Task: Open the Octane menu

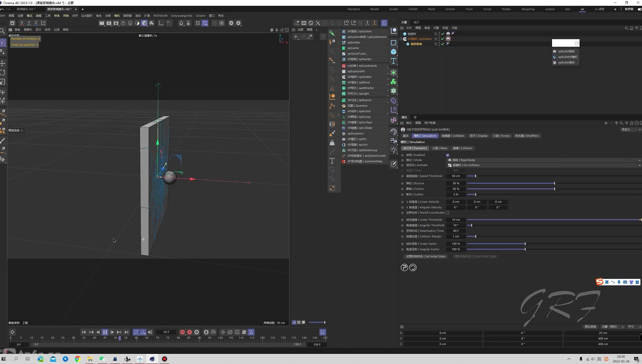Action: pos(200,16)
